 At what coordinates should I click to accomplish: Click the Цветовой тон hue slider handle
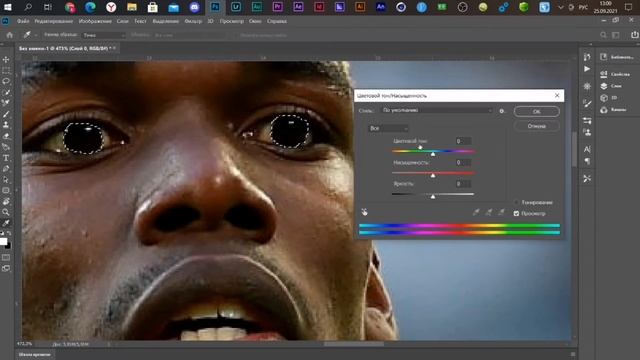[x=433, y=154]
